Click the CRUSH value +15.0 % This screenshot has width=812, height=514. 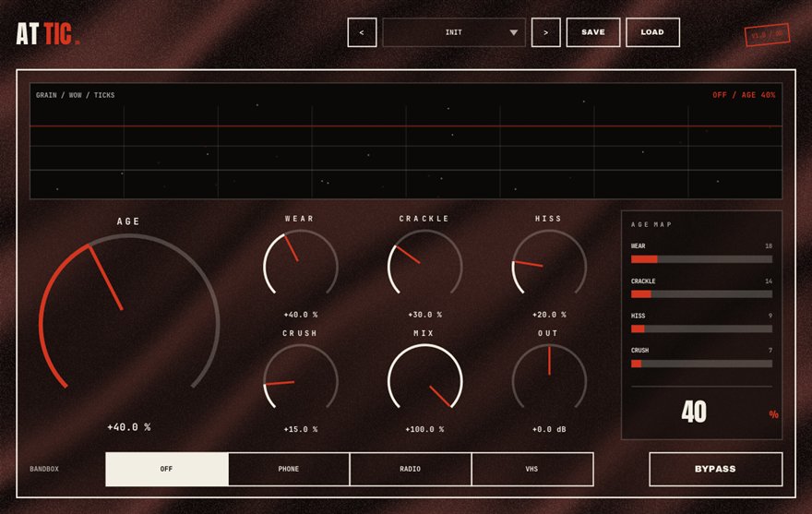click(301, 429)
